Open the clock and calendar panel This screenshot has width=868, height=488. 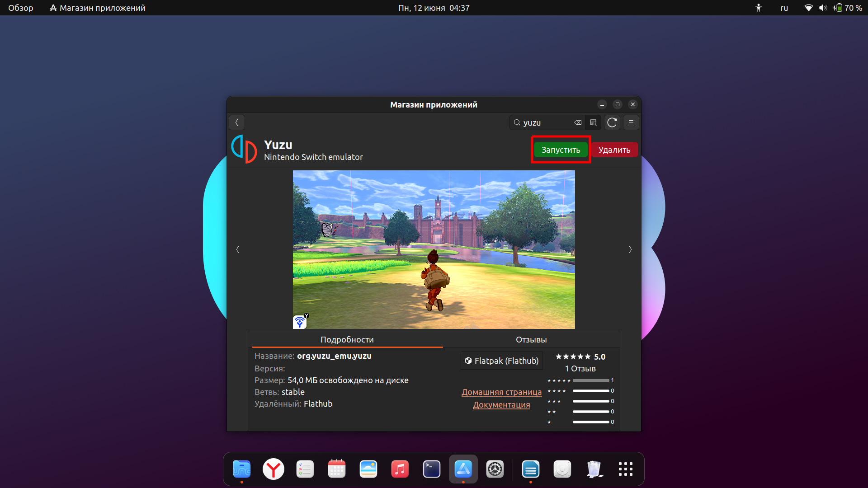[434, 8]
